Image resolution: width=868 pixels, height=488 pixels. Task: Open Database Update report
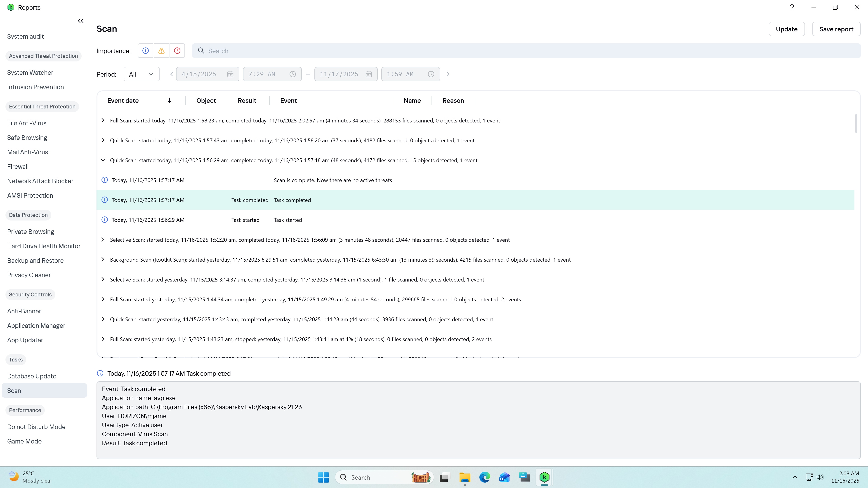[x=32, y=376]
